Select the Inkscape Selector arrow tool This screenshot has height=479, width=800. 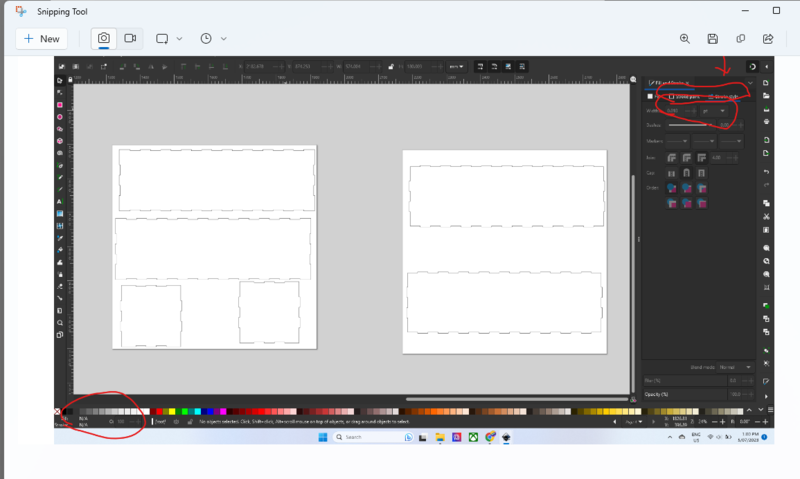pyautogui.click(x=60, y=81)
